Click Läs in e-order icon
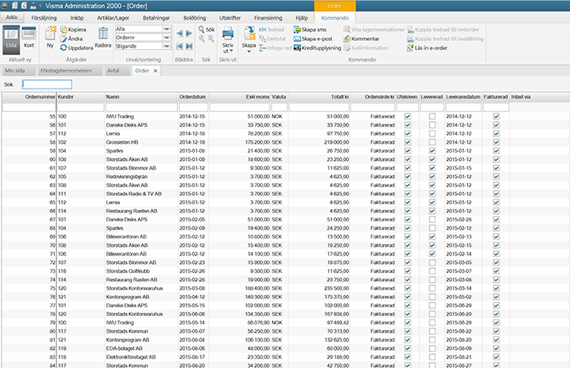This screenshot has width=570, height=368. click(410, 48)
